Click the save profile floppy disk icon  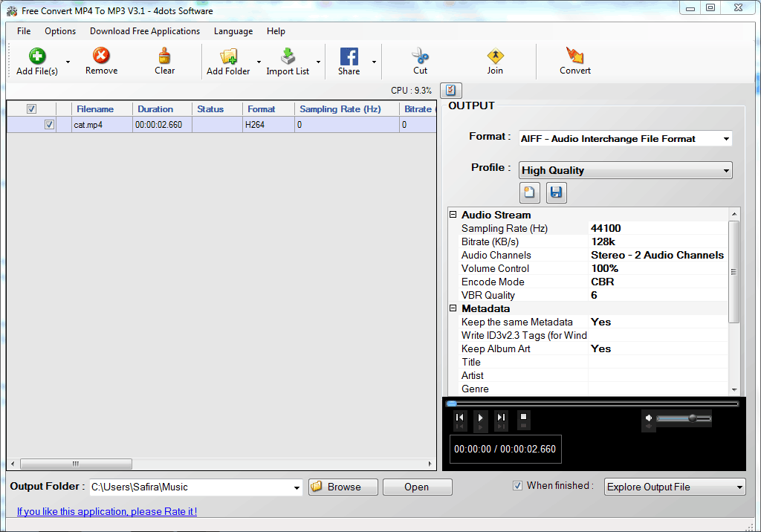pyautogui.click(x=556, y=192)
